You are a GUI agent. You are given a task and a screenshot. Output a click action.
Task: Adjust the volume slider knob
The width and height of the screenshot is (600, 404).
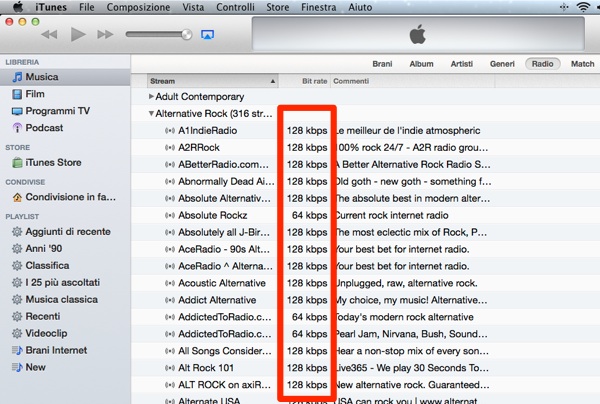click(x=187, y=34)
